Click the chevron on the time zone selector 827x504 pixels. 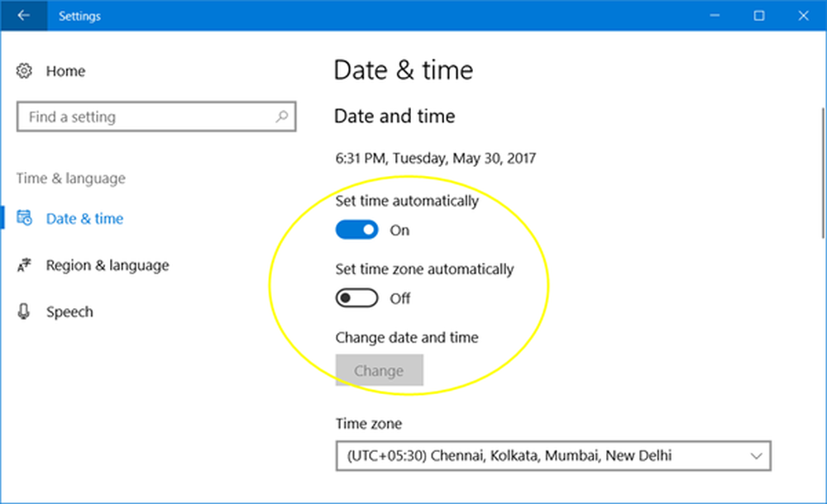pos(756,455)
